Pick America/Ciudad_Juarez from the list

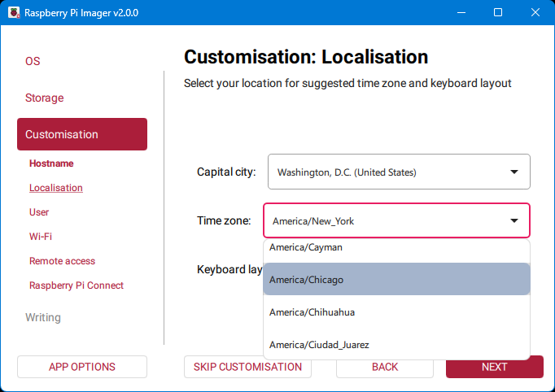[396, 345]
